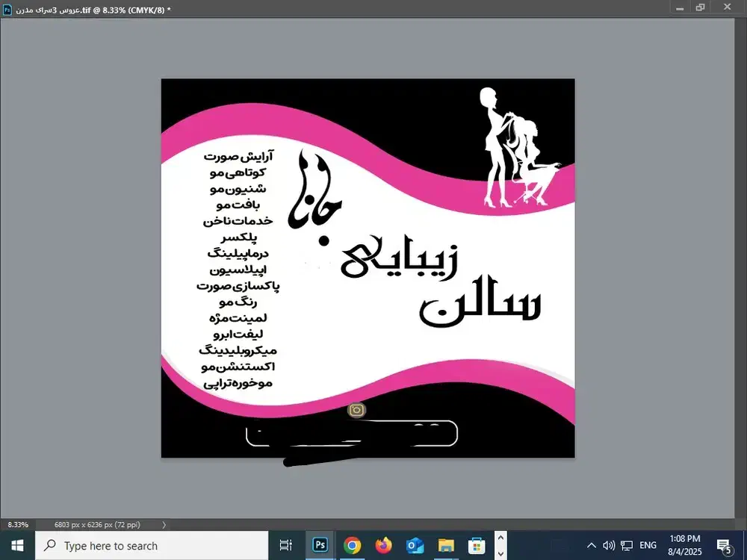Open the clock and date flyout

(x=684, y=545)
